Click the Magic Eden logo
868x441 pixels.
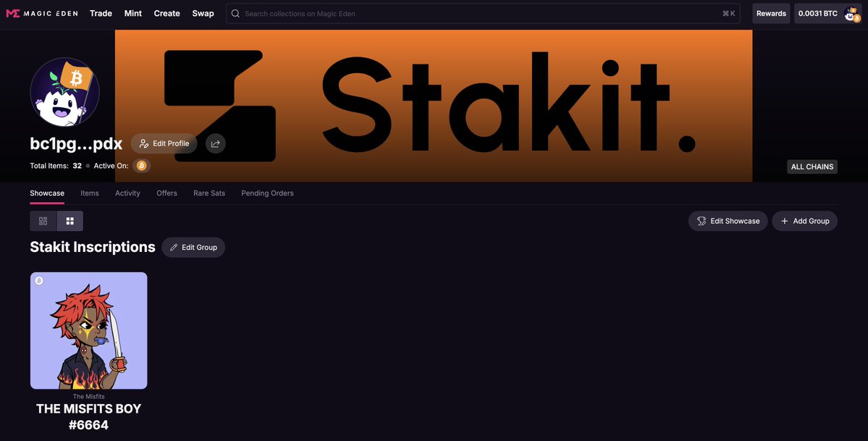(x=42, y=13)
